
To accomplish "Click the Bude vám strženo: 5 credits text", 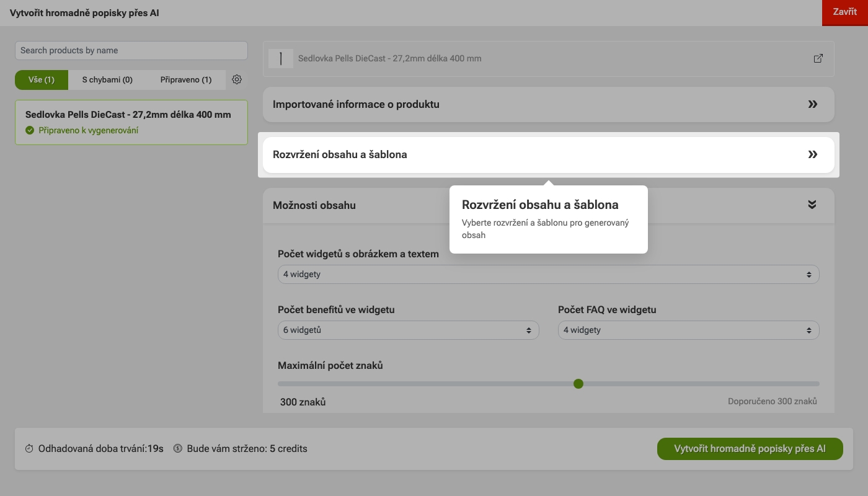I will (247, 448).
